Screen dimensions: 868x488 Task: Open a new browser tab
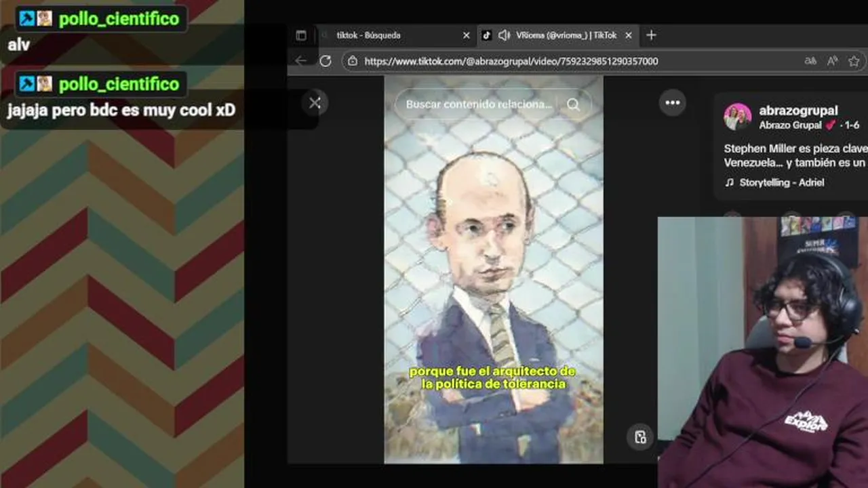[651, 35]
